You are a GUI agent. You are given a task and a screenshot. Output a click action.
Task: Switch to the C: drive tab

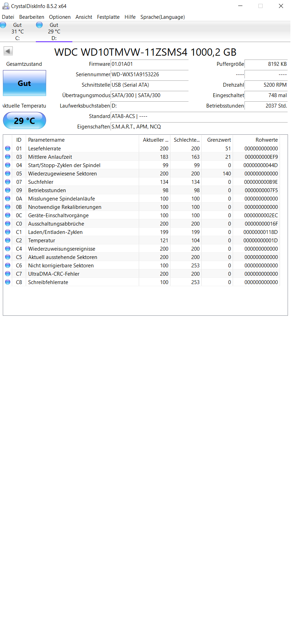pos(17,31)
